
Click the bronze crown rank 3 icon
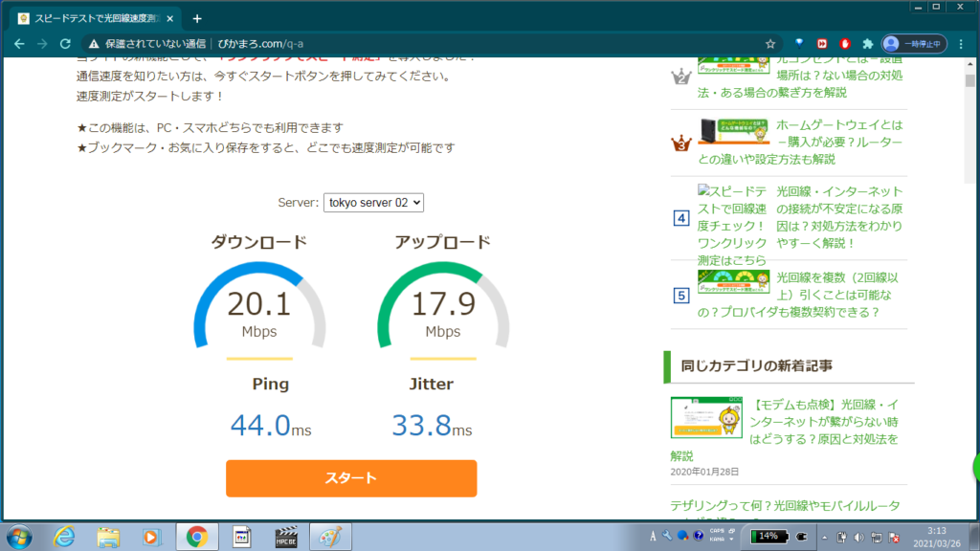pos(681,143)
